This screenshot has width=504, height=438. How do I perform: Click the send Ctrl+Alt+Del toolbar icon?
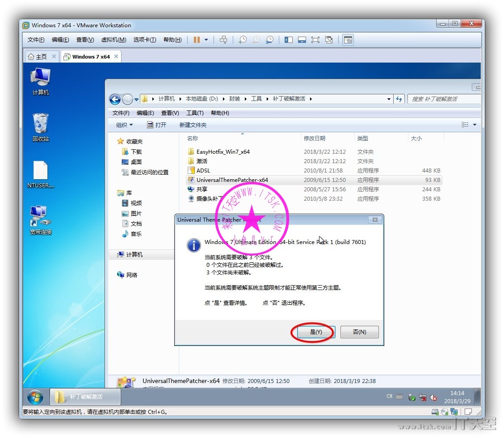223,40
